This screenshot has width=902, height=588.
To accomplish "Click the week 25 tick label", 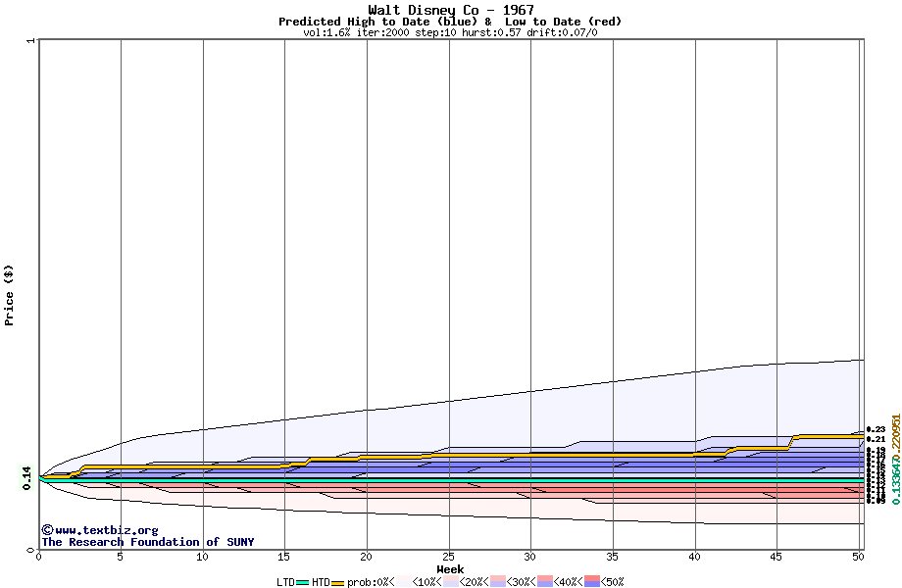I will click(448, 557).
